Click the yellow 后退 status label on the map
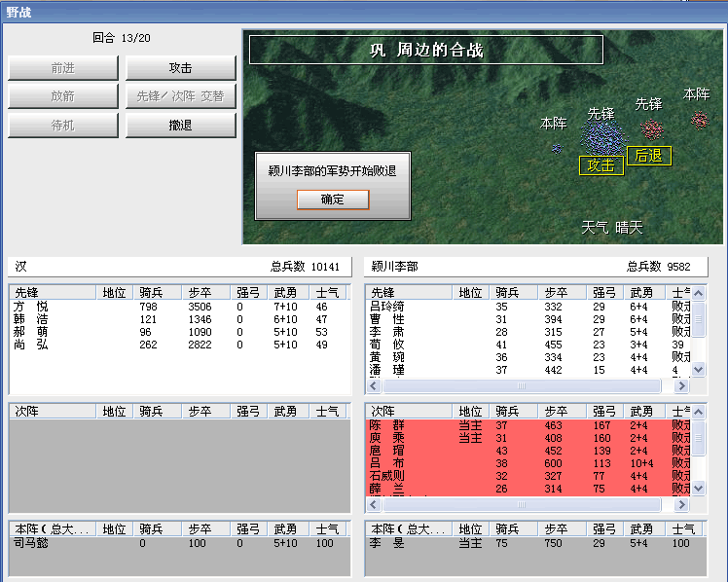 (x=648, y=155)
